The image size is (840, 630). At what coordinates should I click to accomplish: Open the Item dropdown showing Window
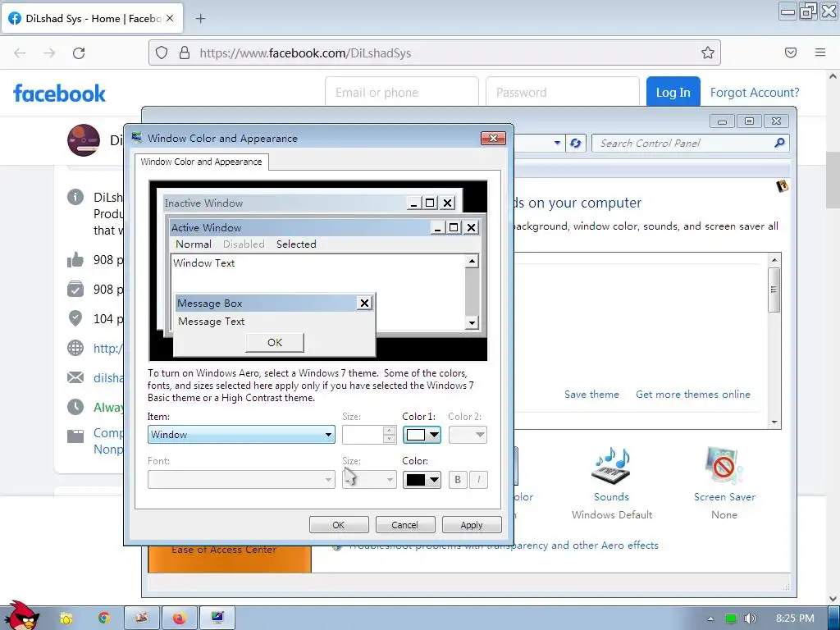241,435
